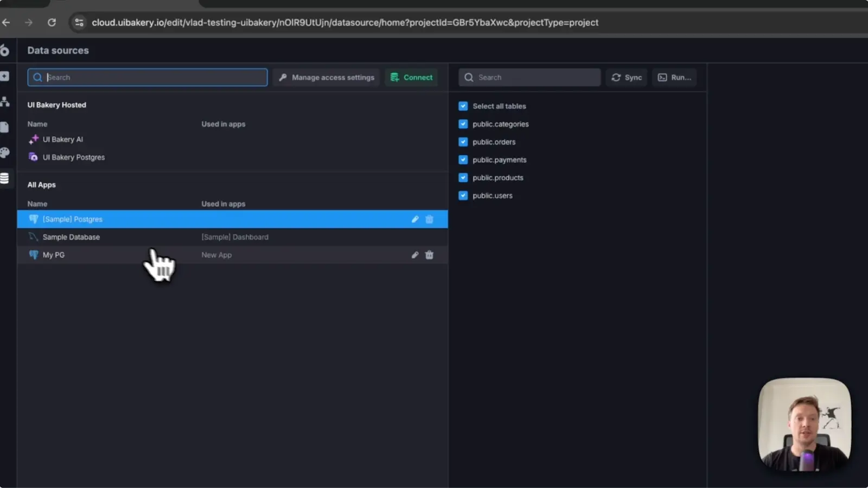The width and height of the screenshot is (868, 488).
Task: Open the data sources database sidebar icon
Action: [x=4, y=178]
